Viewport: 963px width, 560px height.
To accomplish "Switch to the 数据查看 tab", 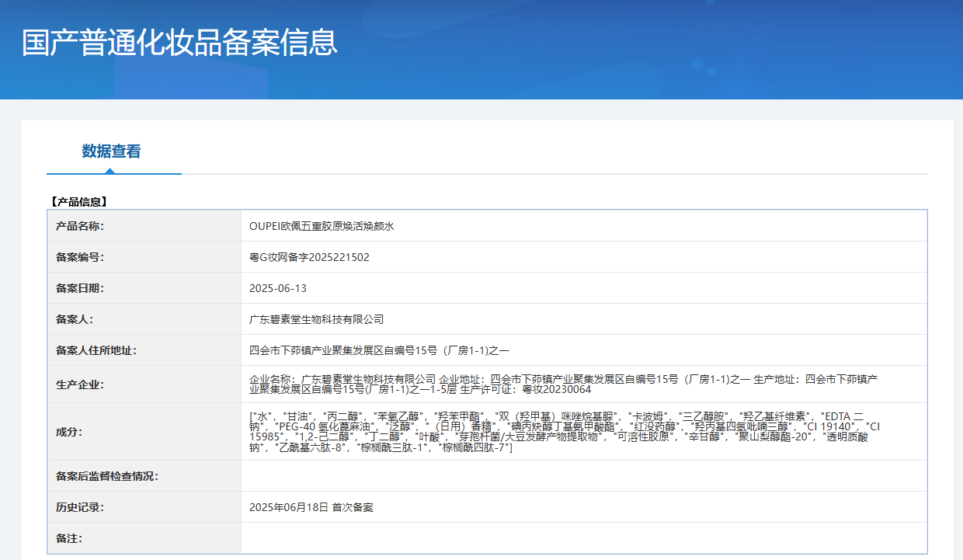I will click(x=112, y=151).
